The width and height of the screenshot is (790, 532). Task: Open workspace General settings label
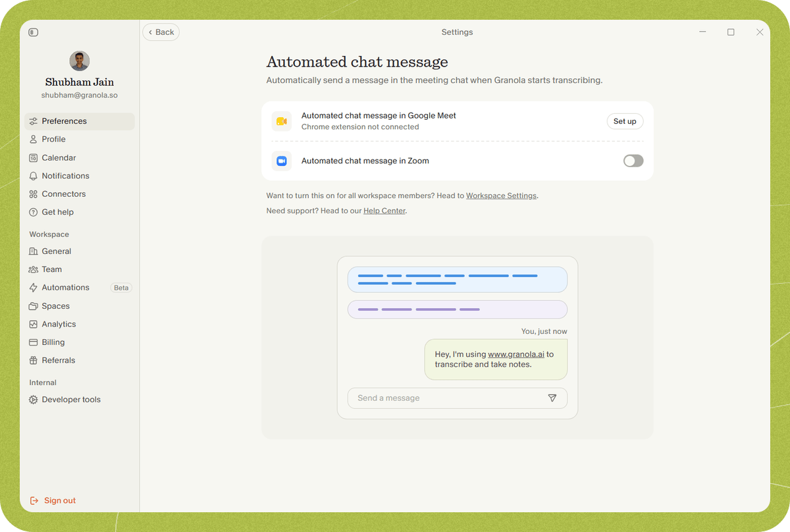(x=57, y=251)
